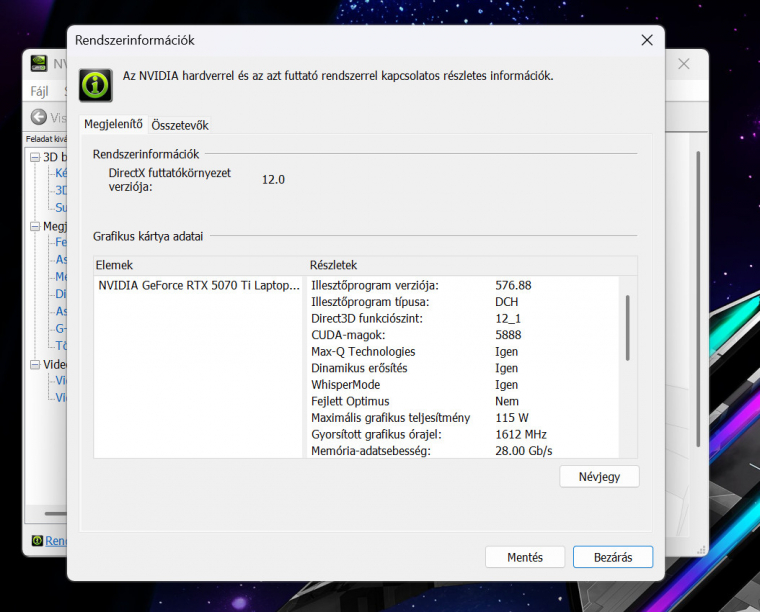760x612 pixels.
Task: Click the back arrow icon in NVIDIA Control Panel toolbar
Action: click(x=39, y=117)
